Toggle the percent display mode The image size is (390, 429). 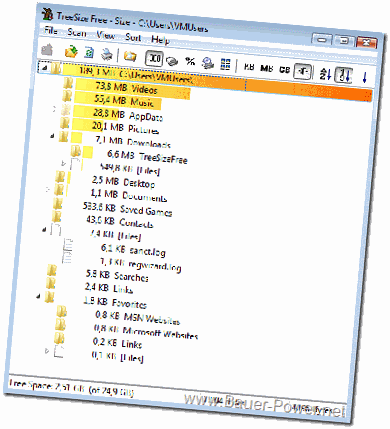190,61
